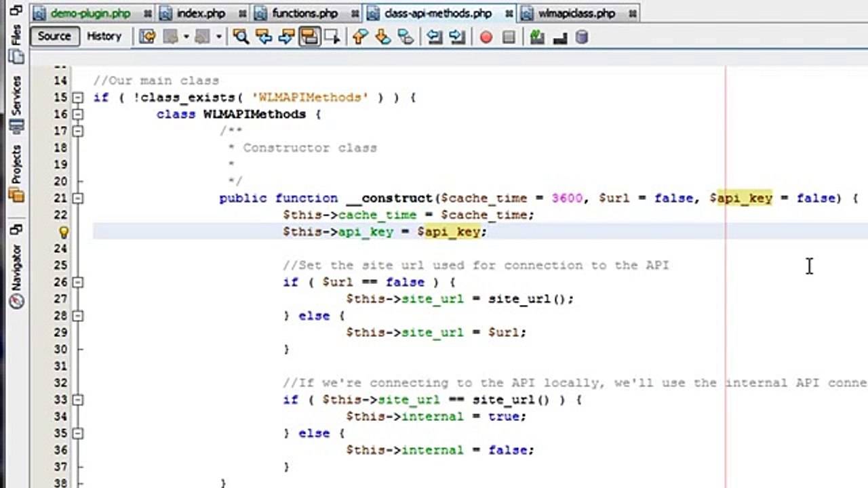Click the value 3600 in the constructor
Screen dimensions: 868x488
coord(567,198)
